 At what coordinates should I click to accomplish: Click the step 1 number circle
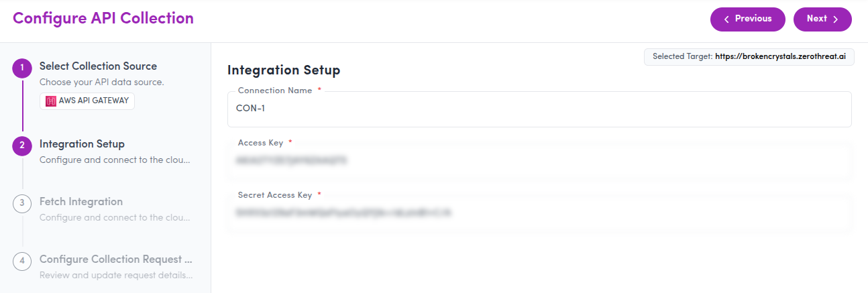pos(22,68)
